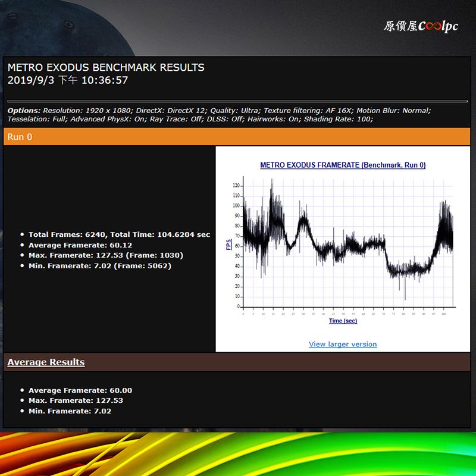
Task: Select the "METRO EXODUS BENCHMARK RESULTS" title
Action: click(106, 67)
